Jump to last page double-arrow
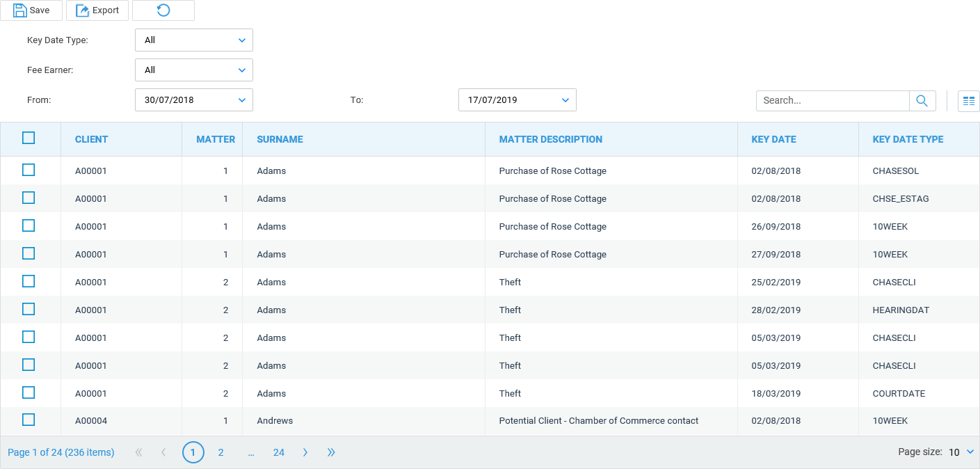This screenshot has width=980, height=469. click(x=331, y=452)
